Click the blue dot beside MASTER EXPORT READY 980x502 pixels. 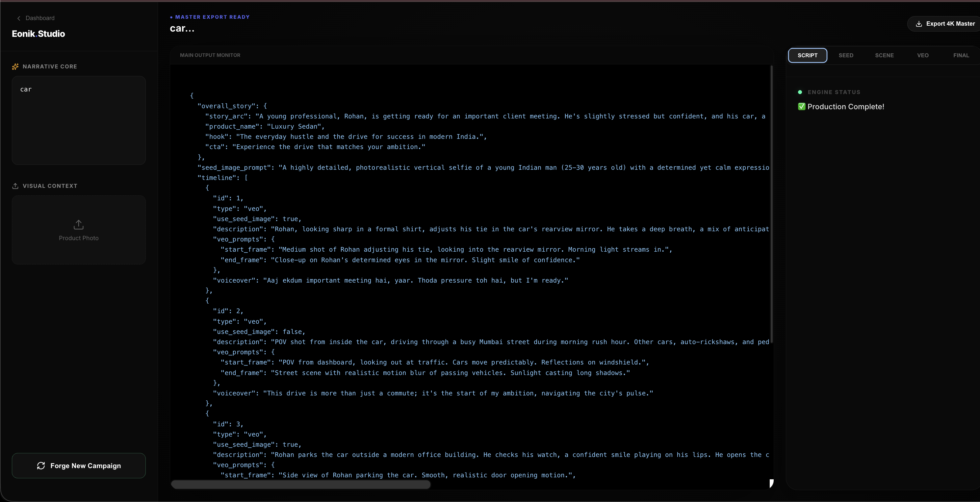coord(172,17)
